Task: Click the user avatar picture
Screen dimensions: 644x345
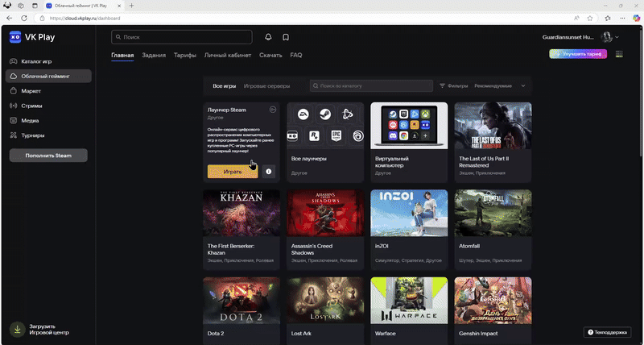Action: point(607,37)
